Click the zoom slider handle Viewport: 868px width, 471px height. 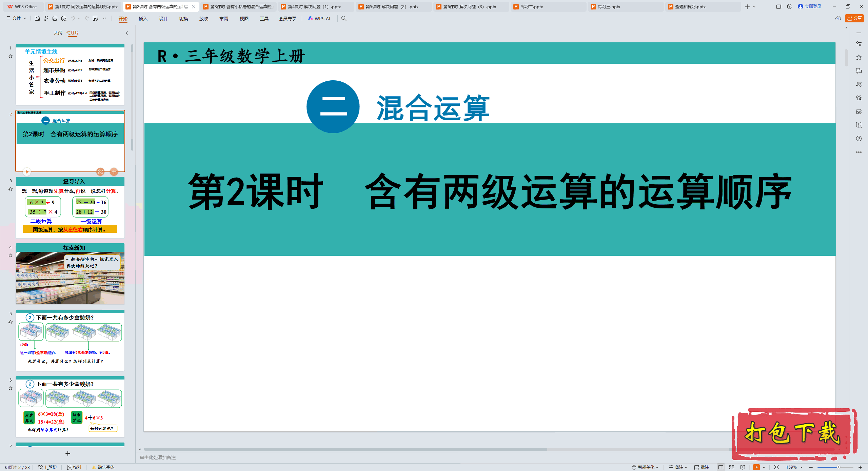pyautogui.click(x=838, y=467)
